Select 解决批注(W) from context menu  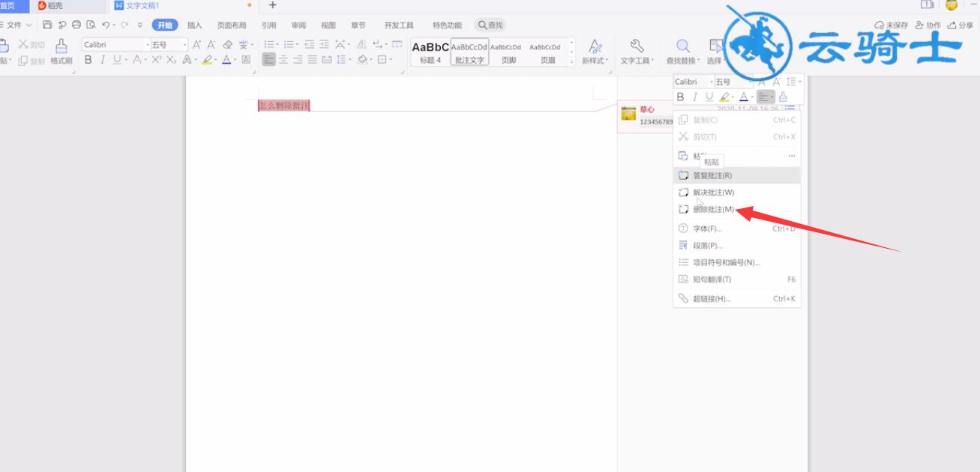(737, 193)
